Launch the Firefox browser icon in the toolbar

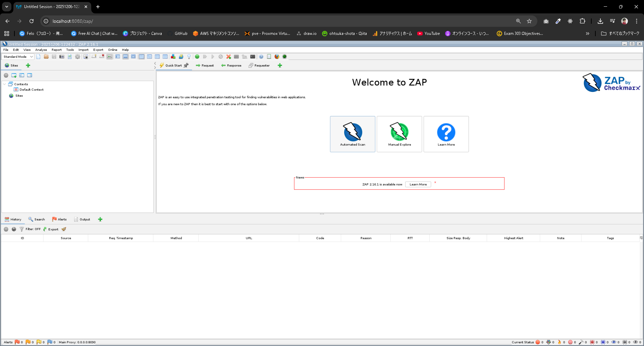pyautogui.click(x=277, y=57)
